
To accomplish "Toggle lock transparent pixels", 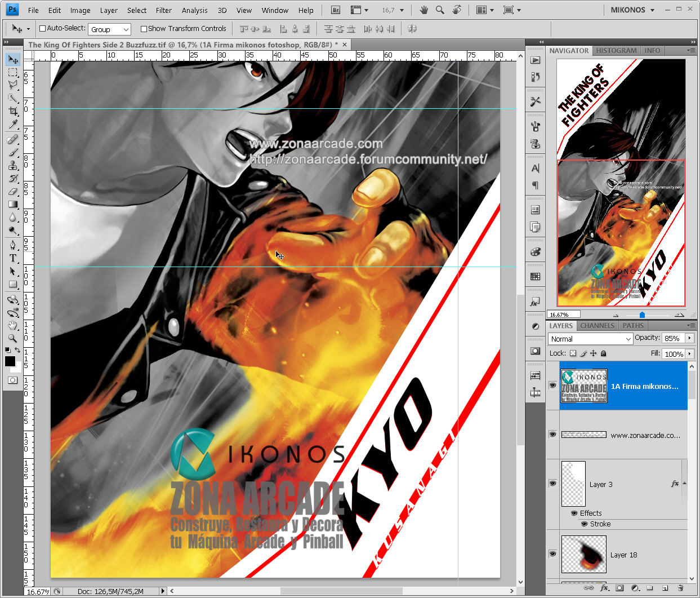I will (573, 353).
